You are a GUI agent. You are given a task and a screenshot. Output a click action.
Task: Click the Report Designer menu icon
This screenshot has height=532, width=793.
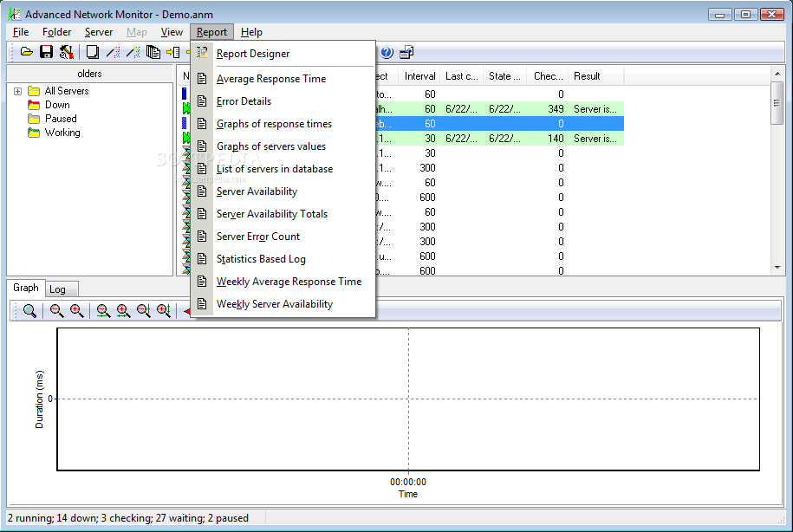click(x=202, y=53)
